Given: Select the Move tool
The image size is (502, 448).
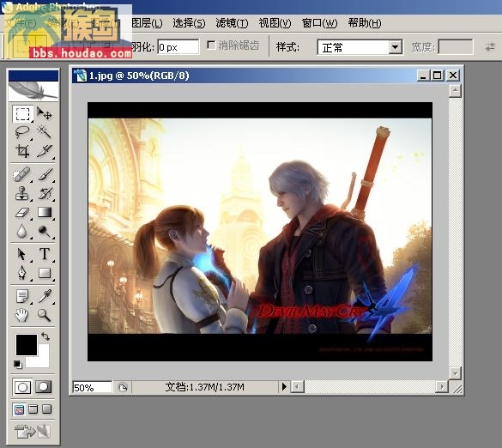Looking at the screenshot, I should pyautogui.click(x=44, y=113).
